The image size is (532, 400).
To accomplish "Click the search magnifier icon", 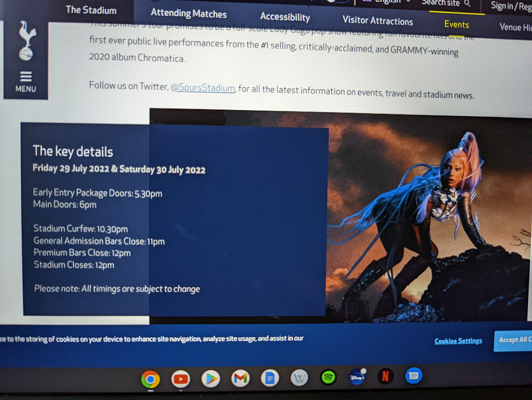I will (467, 3).
